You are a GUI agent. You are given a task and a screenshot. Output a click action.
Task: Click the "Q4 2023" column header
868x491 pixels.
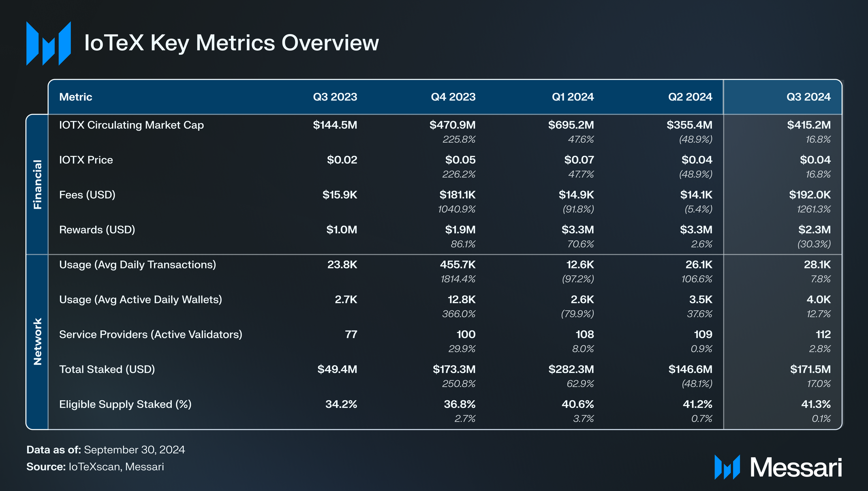(453, 97)
